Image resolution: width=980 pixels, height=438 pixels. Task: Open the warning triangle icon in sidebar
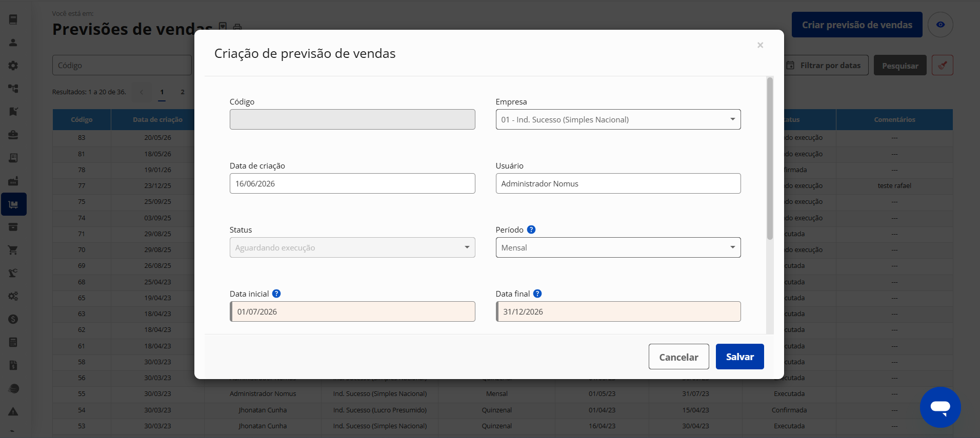tap(13, 411)
